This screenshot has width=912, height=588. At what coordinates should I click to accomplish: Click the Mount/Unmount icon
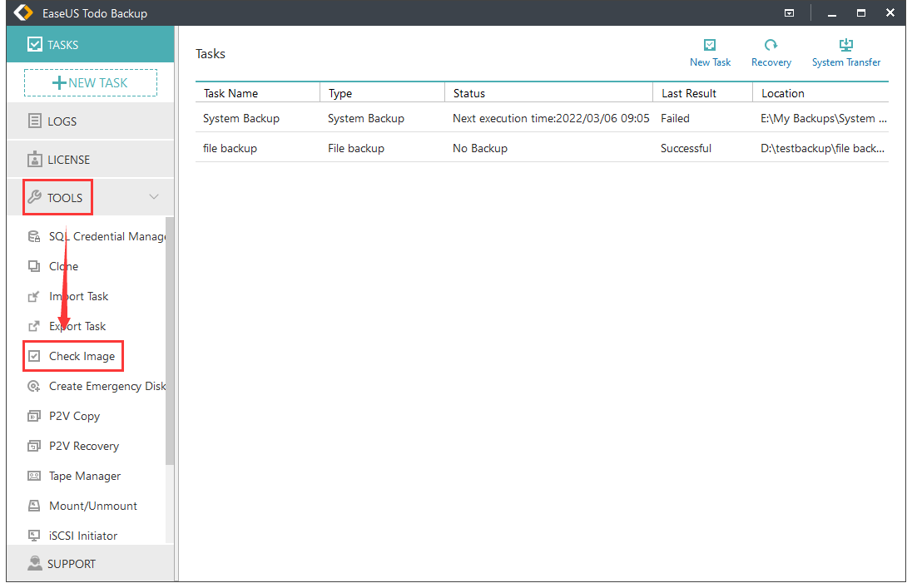[34, 506]
